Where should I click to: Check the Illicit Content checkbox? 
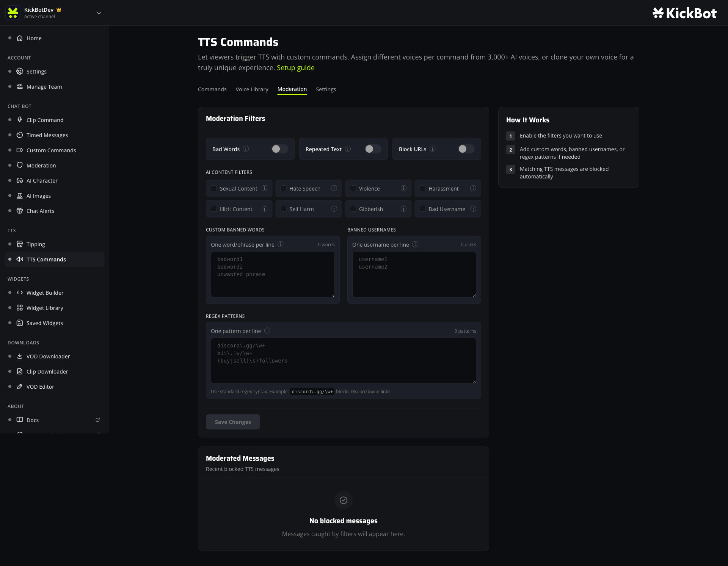click(214, 209)
